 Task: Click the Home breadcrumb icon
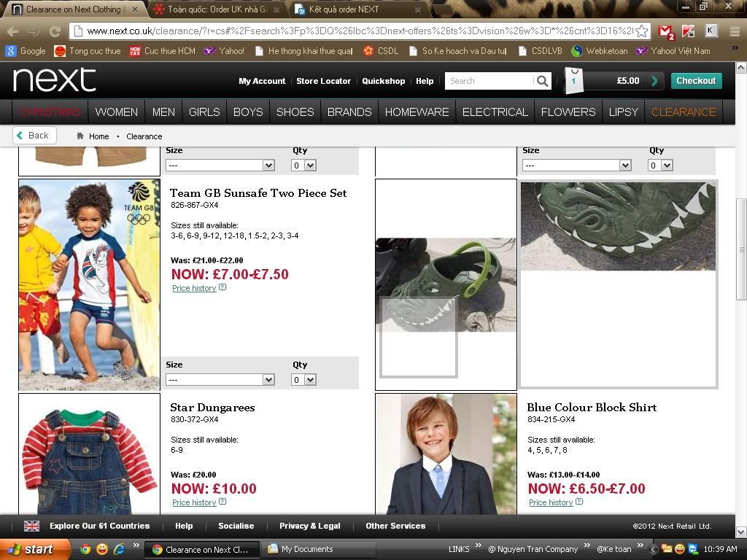point(80,136)
